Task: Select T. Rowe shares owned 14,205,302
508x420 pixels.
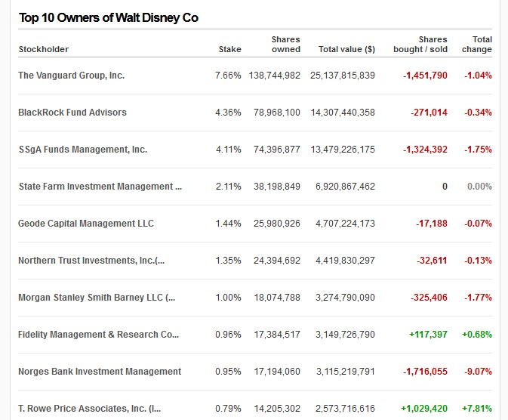Action: (x=277, y=408)
